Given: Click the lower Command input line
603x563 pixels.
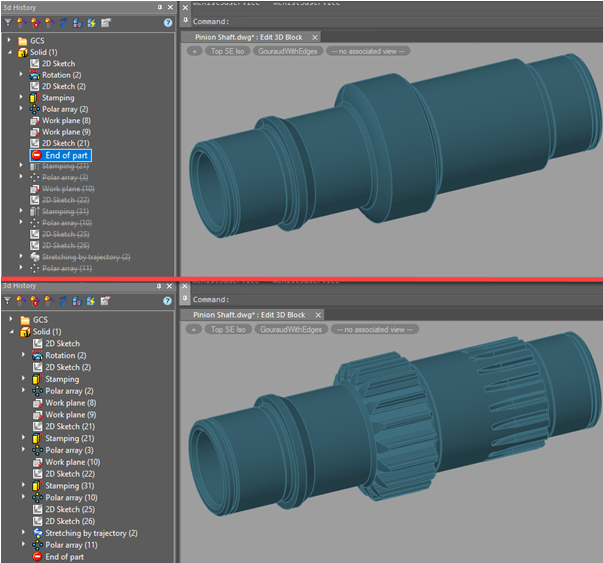Looking at the screenshot, I should coord(400,299).
